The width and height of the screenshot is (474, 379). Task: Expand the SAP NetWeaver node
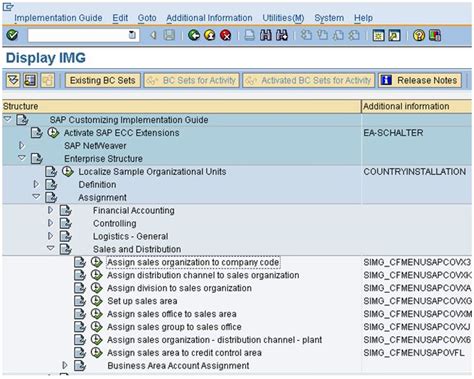click(22, 146)
